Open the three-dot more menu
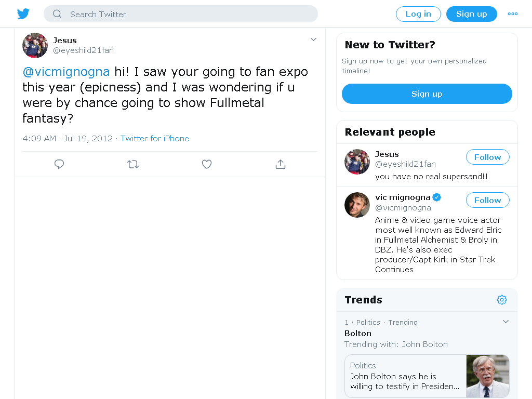532x399 pixels. 512,14
